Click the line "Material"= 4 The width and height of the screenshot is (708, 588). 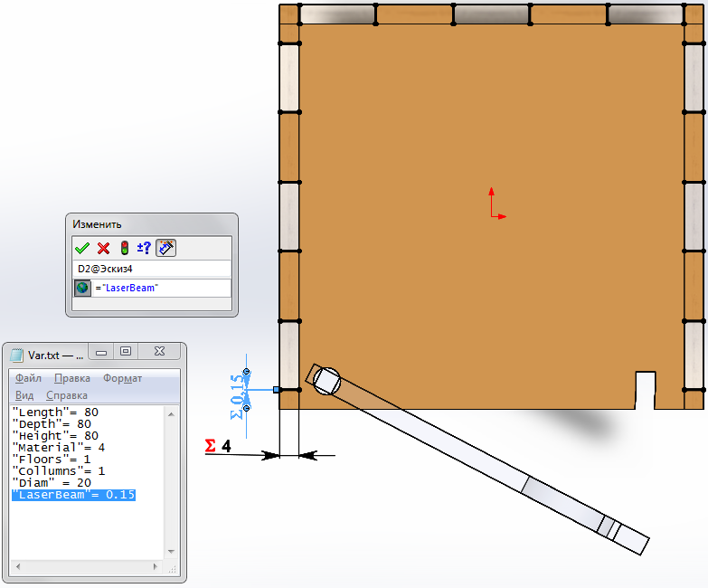click(x=59, y=448)
